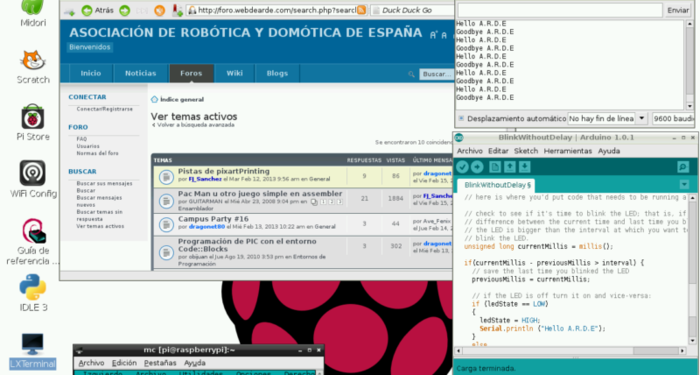Click page 2 link of Pac Man topic
This screenshot has width=700, height=375.
tap(331, 202)
